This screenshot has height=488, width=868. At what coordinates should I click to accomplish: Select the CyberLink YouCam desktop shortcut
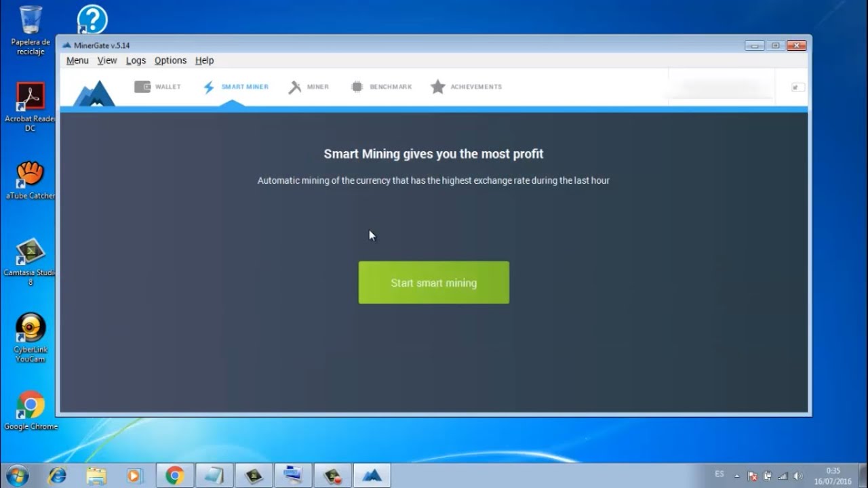point(30,338)
